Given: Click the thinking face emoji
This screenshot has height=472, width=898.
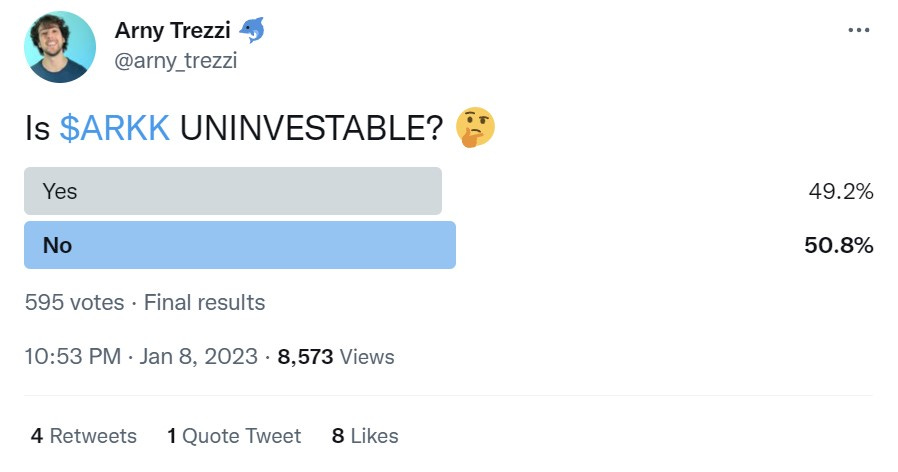Looking at the screenshot, I should pyautogui.click(x=475, y=127).
